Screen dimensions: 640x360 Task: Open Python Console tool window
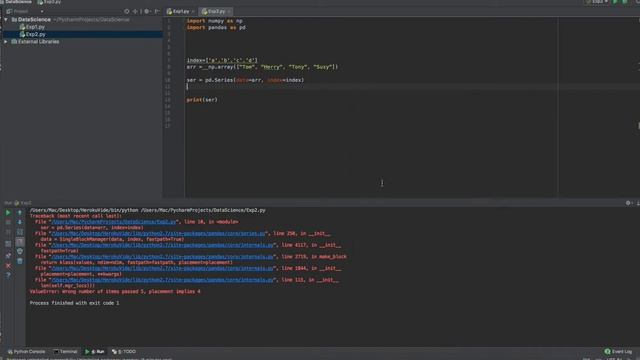(26, 351)
